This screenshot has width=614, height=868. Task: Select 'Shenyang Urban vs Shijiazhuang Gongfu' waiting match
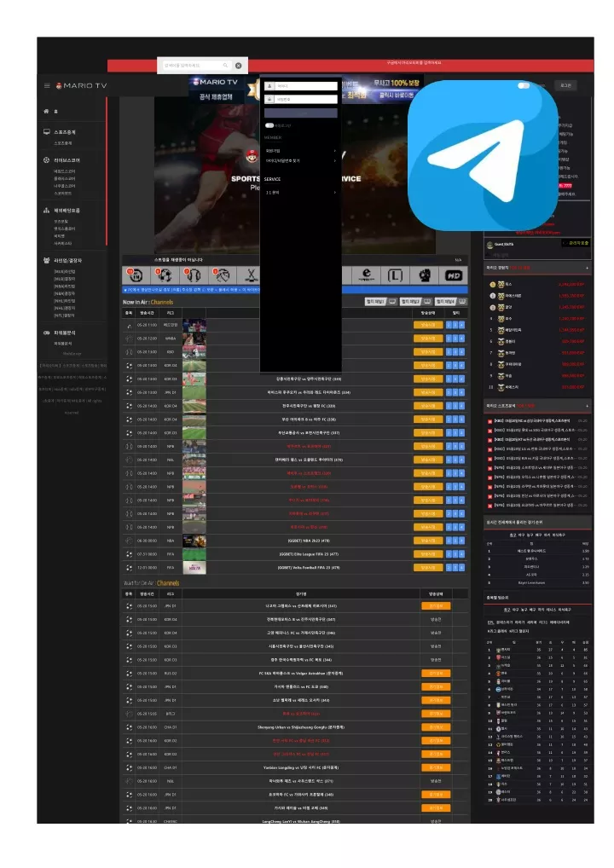[x=301, y=727]
